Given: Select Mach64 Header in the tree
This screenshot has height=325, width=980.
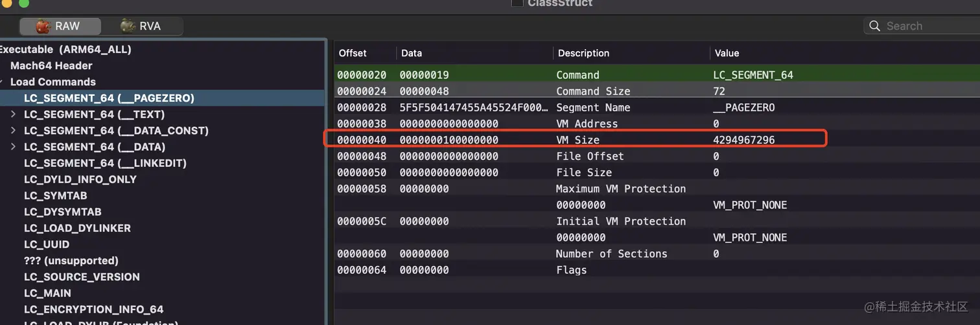Looking at the screenshot, I should pyautogui.click(x=51, y=65).
